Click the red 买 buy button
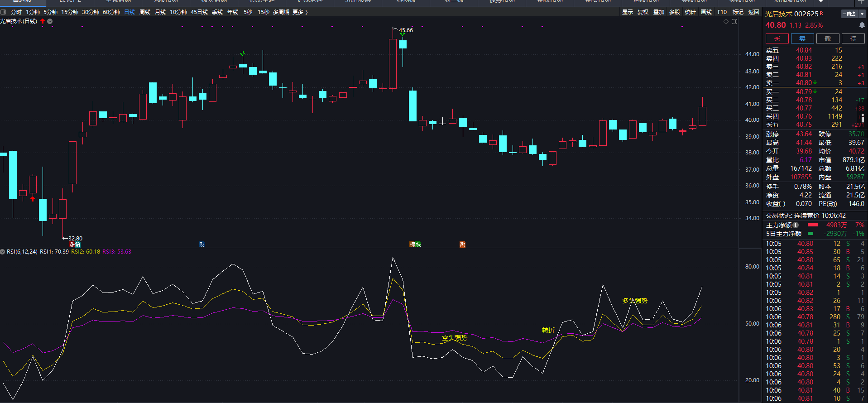This screenshot has height=403, width=868. coord(777,38)
